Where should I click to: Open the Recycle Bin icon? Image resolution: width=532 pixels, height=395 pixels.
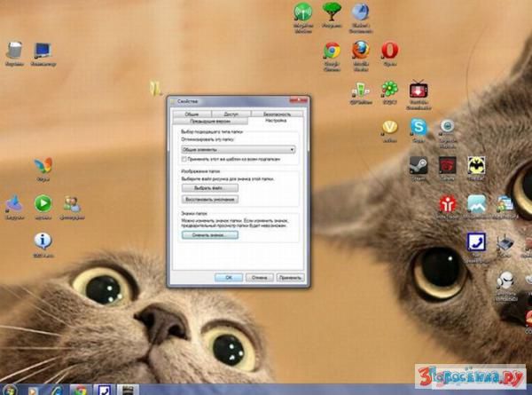click(14, 51)
